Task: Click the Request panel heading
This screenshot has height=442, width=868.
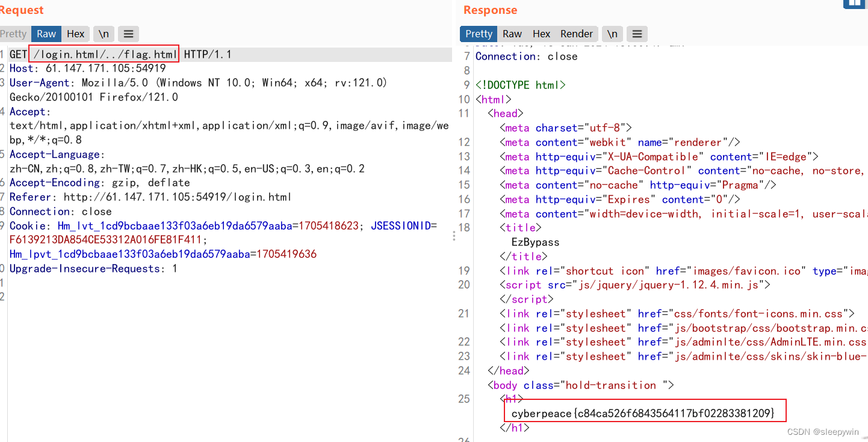Action: (x=22, y=10)
